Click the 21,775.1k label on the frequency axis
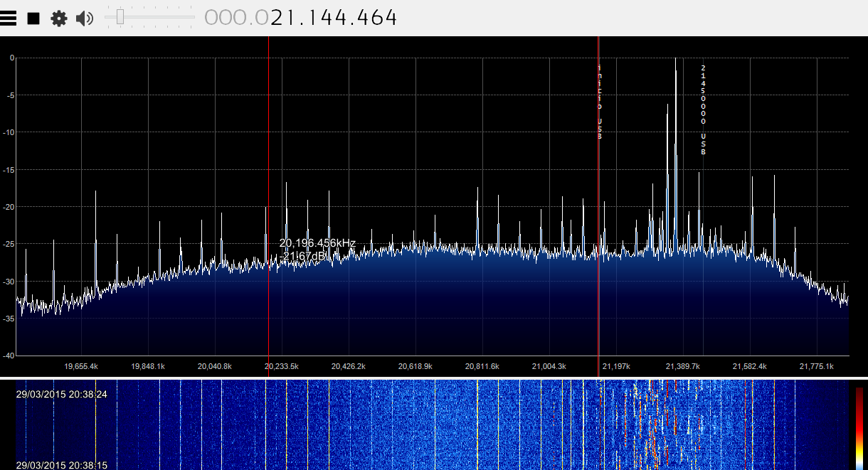 [816, 366]
